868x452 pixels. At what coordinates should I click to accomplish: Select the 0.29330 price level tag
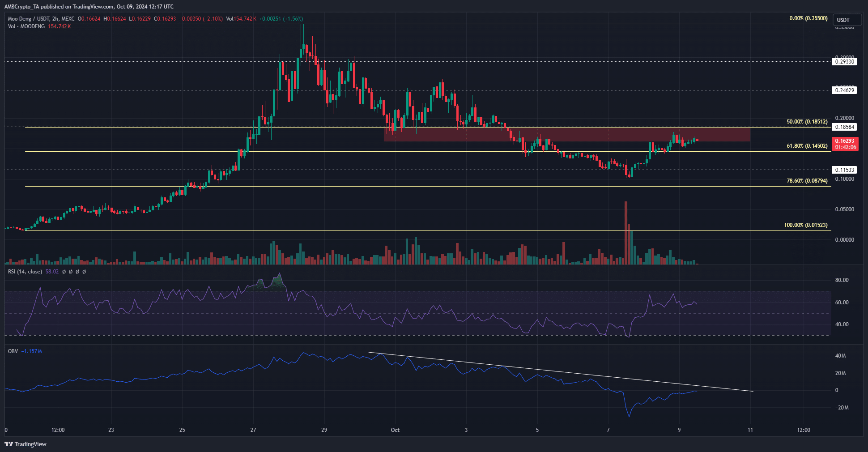point(845,62)
